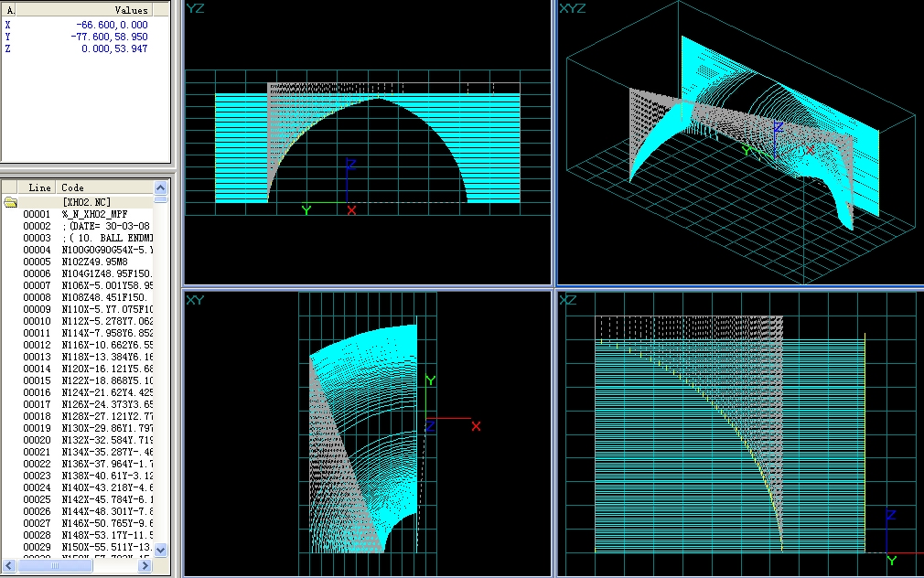924x578 pixels.
Task: Select line 00004 starting N100G0G90G54X-5
Action: (x=78, y=250)
